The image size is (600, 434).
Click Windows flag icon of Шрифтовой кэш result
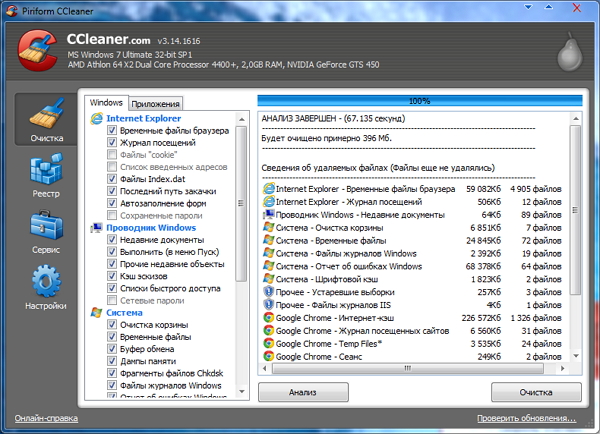coord(269,279)
